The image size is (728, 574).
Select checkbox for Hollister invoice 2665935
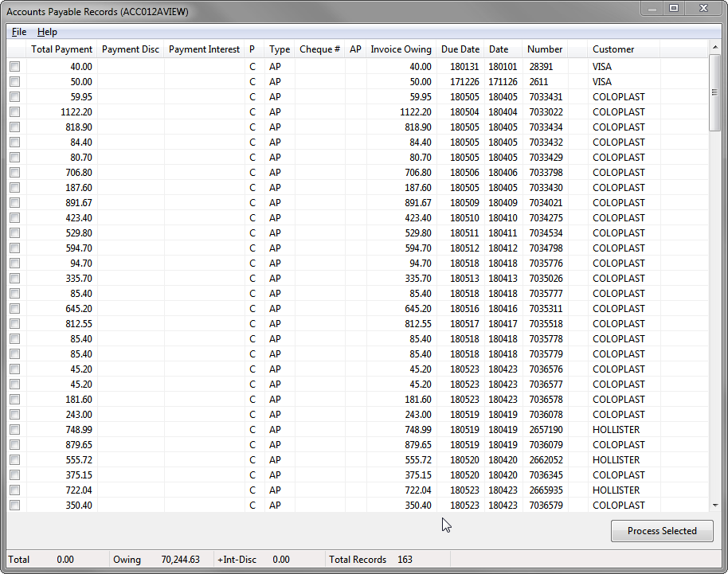15,490
